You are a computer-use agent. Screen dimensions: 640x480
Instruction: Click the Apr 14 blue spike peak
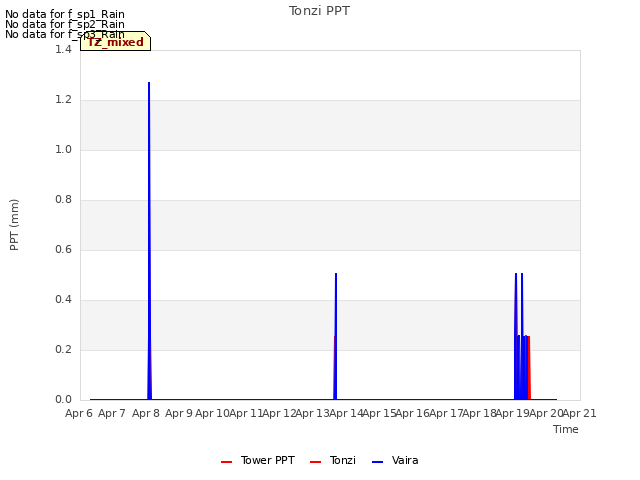(x=336, y=274)
